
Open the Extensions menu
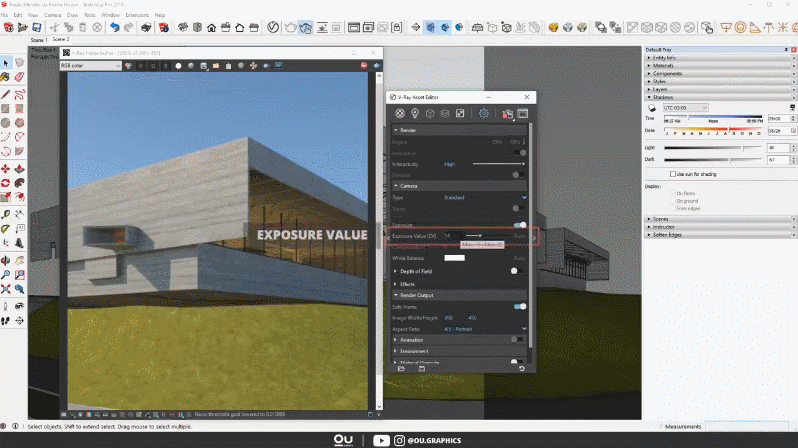point(138,16)
